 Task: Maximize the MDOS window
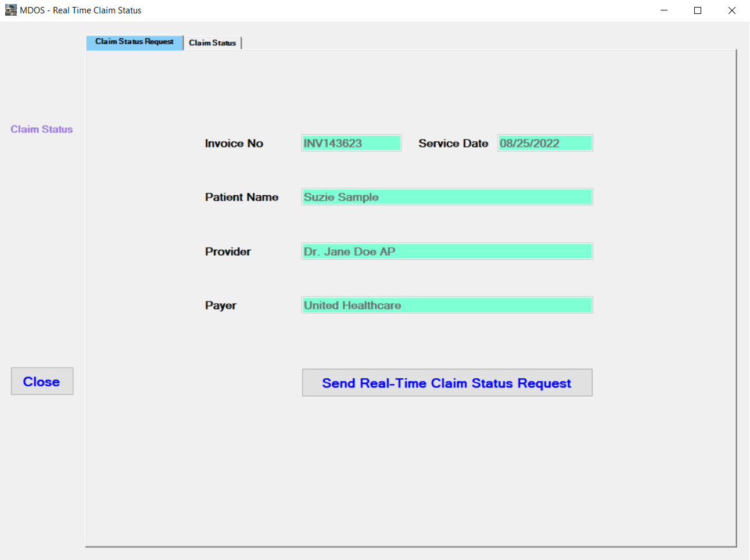tap(697, 10)
